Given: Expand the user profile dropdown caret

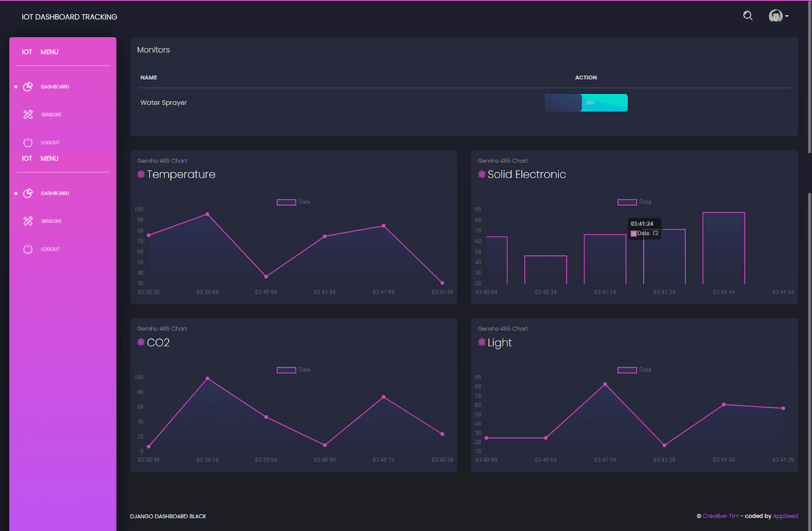Looking at the screenshot, I should tap(787, 16).
